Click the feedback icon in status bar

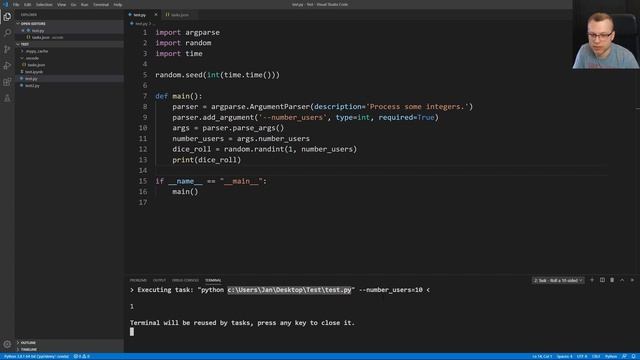point(624,356)
